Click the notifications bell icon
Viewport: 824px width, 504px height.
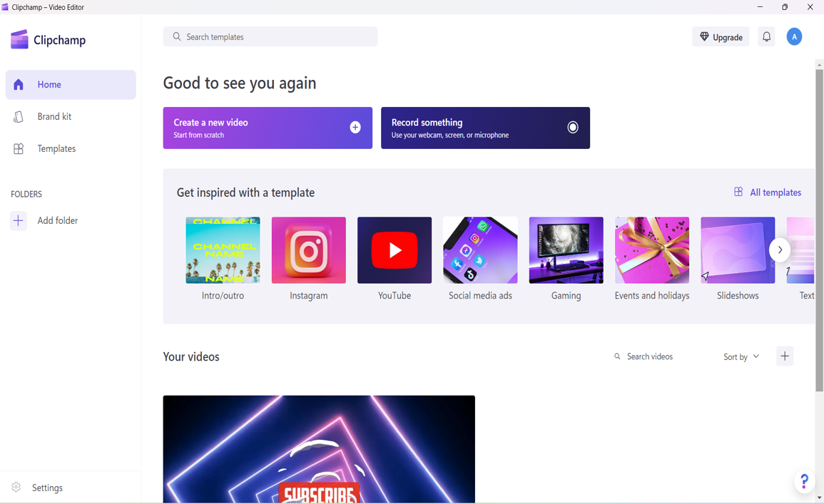(766, 37)
